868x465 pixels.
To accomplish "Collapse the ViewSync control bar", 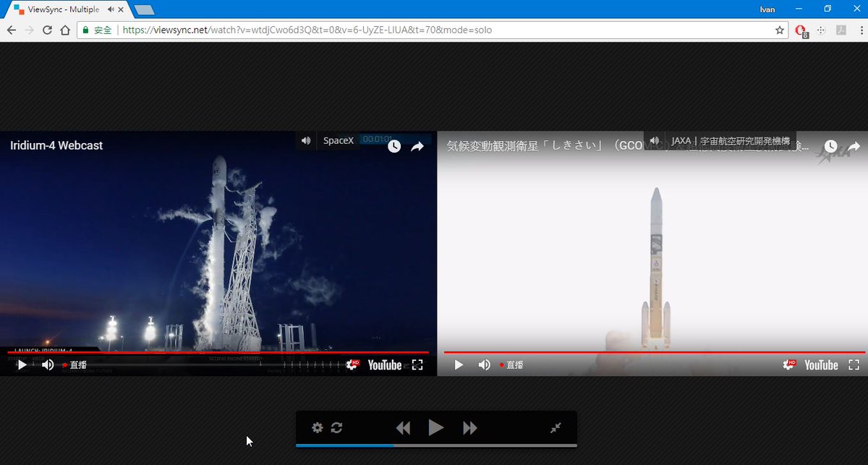I will 556,427.
